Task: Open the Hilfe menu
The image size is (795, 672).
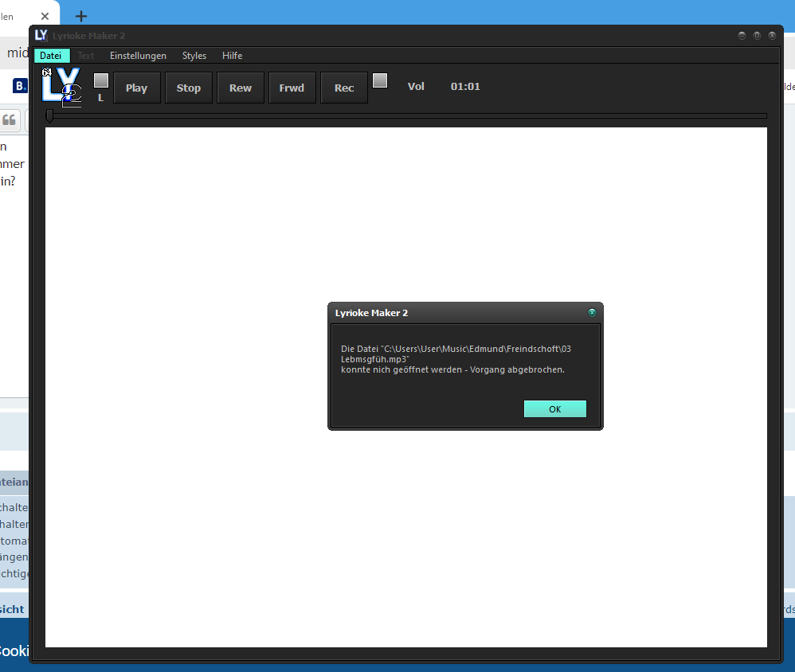Action: (233, 56)
